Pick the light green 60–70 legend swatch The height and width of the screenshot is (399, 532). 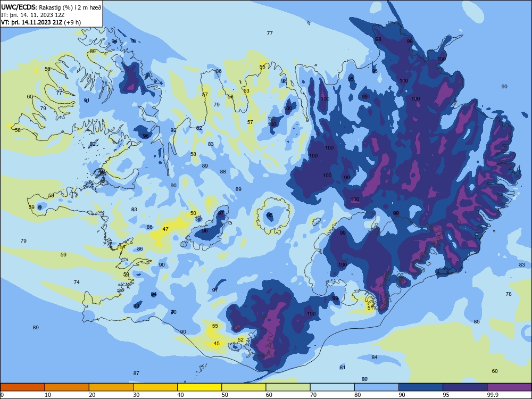click(288, 387)
